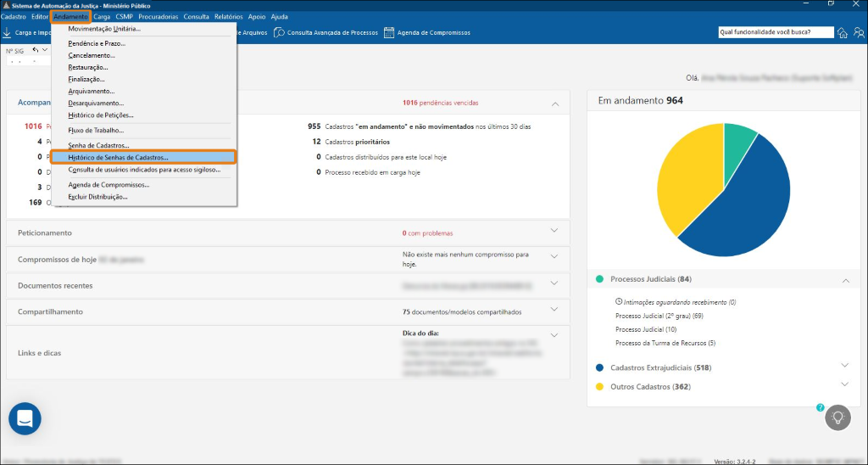Collapse the Acompanhamento panel chevron
The width and height of the screenshot is (868, 465).
pos(555,104)
